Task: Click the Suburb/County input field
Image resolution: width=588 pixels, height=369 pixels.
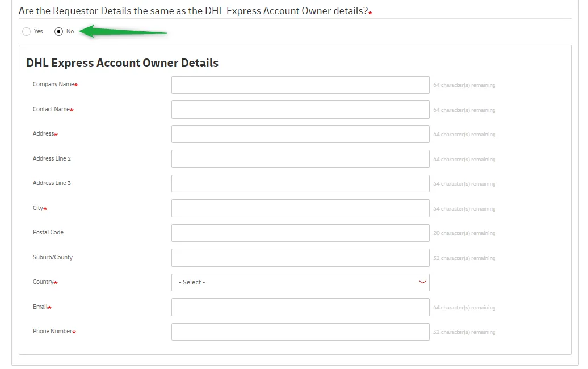Action: (x=300, y=257)
